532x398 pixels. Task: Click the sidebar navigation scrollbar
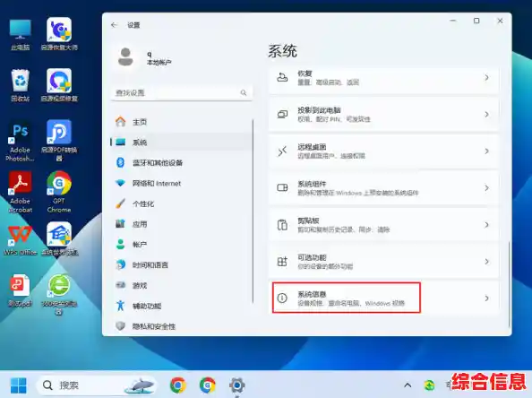click(253, 211)
